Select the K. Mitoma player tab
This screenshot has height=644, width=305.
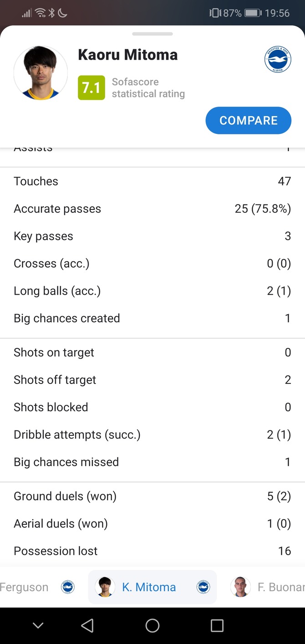[x=149, y=587]
